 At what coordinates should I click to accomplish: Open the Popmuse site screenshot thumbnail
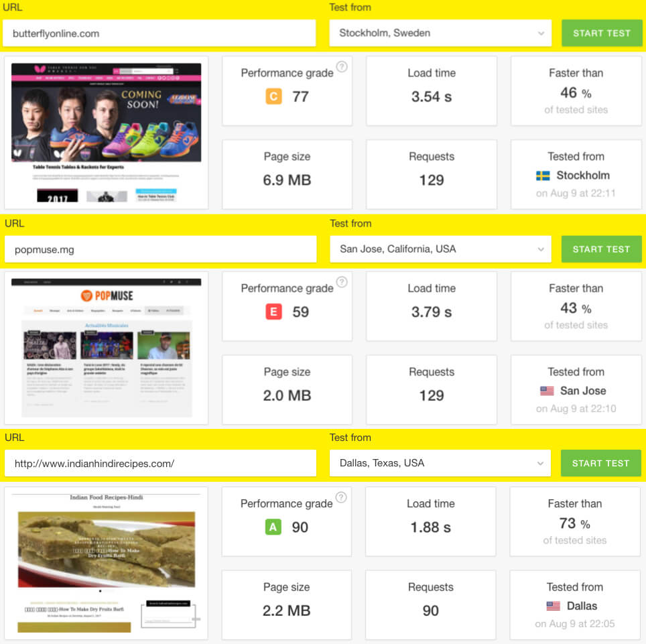107,348
